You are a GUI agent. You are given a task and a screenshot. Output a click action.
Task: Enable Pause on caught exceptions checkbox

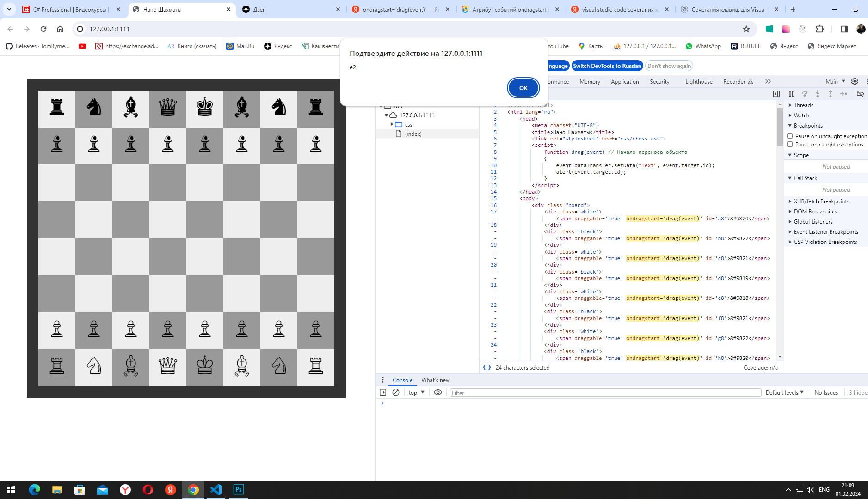click(790, 144)
